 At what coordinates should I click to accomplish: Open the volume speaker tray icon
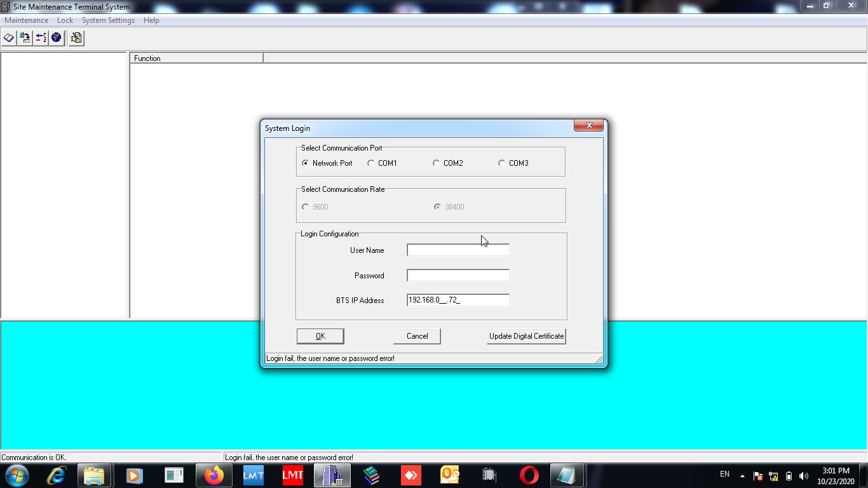pyautogui.click(x=804, y=476)
